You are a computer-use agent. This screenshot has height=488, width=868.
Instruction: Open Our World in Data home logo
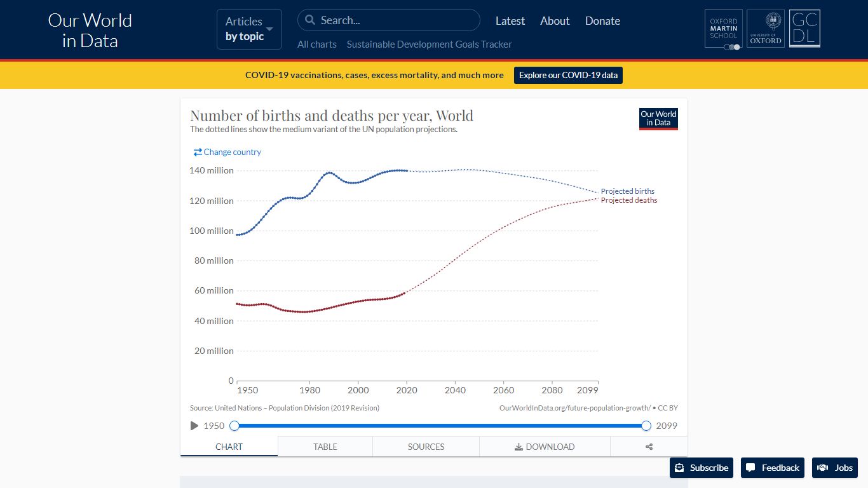(x=90, y=30)
